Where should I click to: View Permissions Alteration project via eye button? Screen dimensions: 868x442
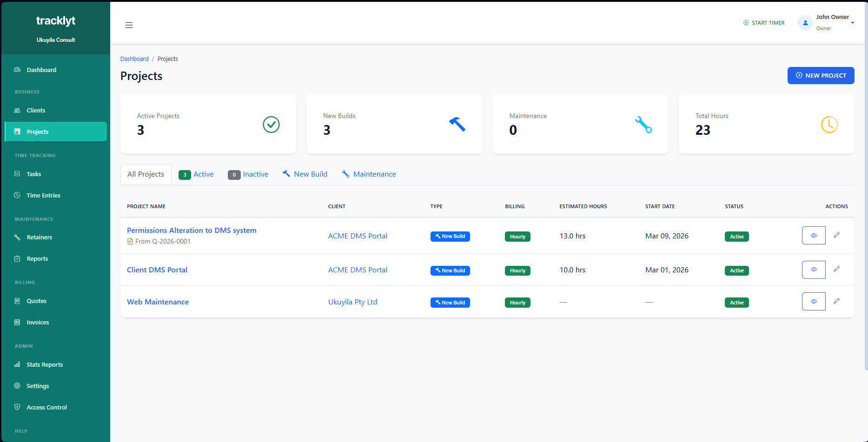(813, 235)
